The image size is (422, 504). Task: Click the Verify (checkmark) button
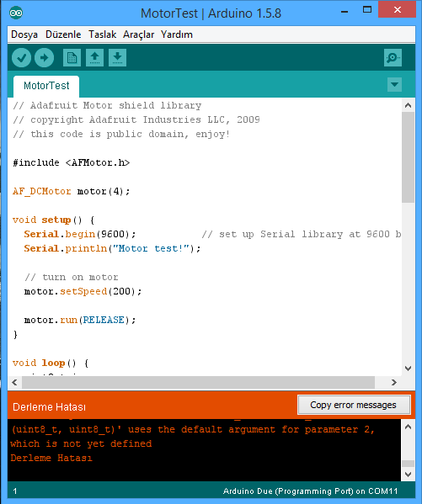(21, 58)
